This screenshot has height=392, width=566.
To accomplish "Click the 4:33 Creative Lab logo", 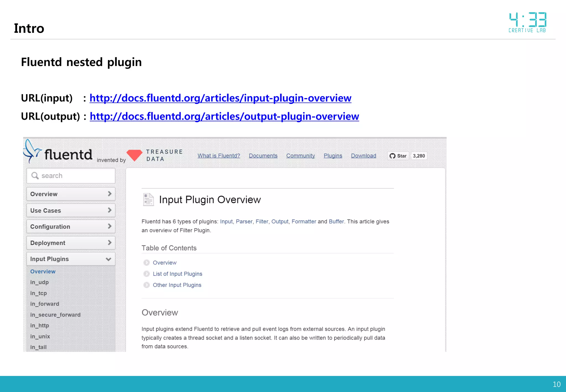I will click(527, 22).
